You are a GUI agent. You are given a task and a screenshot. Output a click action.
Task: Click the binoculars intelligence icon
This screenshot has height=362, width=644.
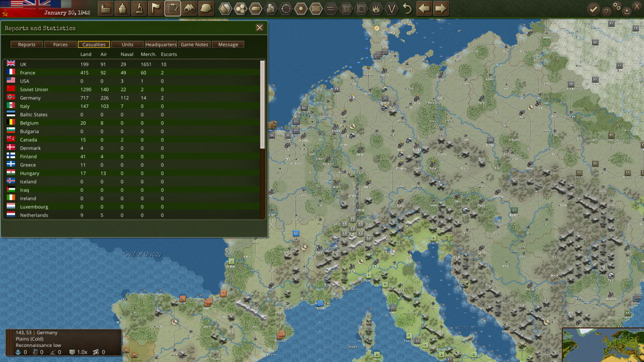190,8
